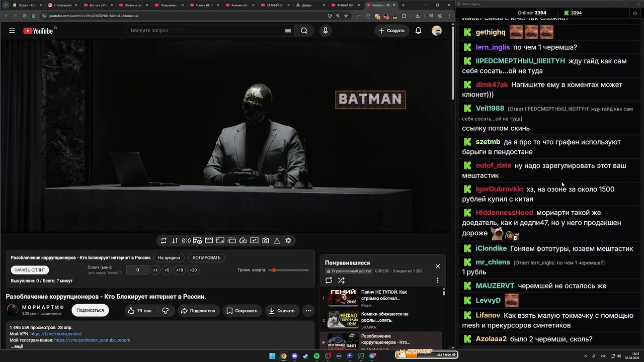The width and height of the screenshot is (644, 362).
Task: Open the gear settings in player toolbar
Action: pyautogui.click(x=288, y=241)
